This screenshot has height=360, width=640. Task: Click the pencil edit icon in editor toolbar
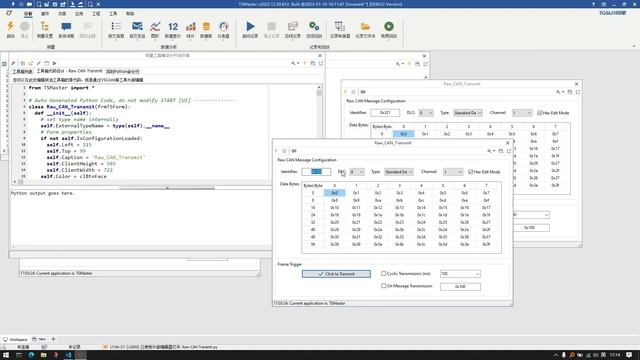point(39,63)
